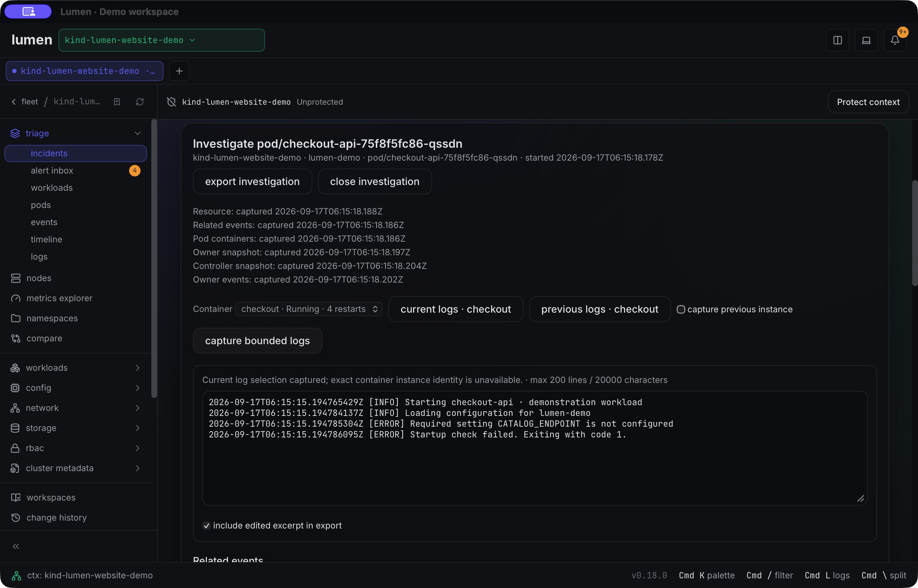Click the status bar context network icon
The width and height of the screenshot is (918, 588).
16,575
